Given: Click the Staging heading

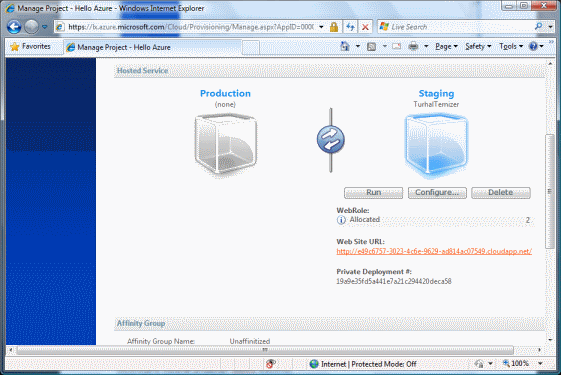Looking at the screenshot, I should [x=436, y=93].
